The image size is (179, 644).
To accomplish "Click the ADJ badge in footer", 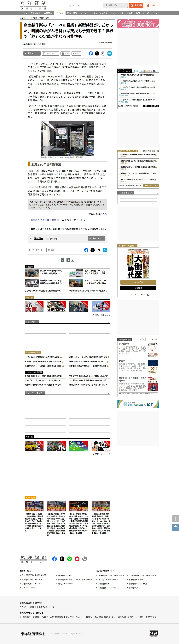I will [153, 634].
